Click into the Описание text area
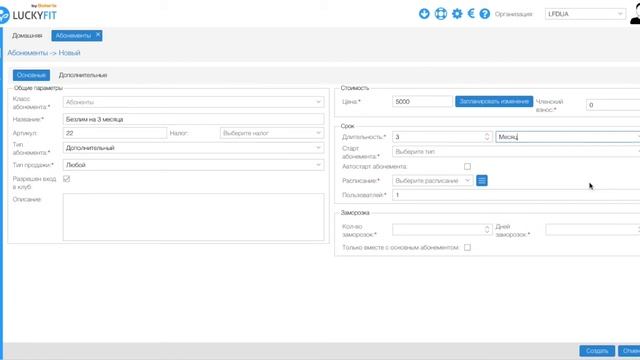The height and width of the screenshot is (360, 640). click(x=193, y=217)
